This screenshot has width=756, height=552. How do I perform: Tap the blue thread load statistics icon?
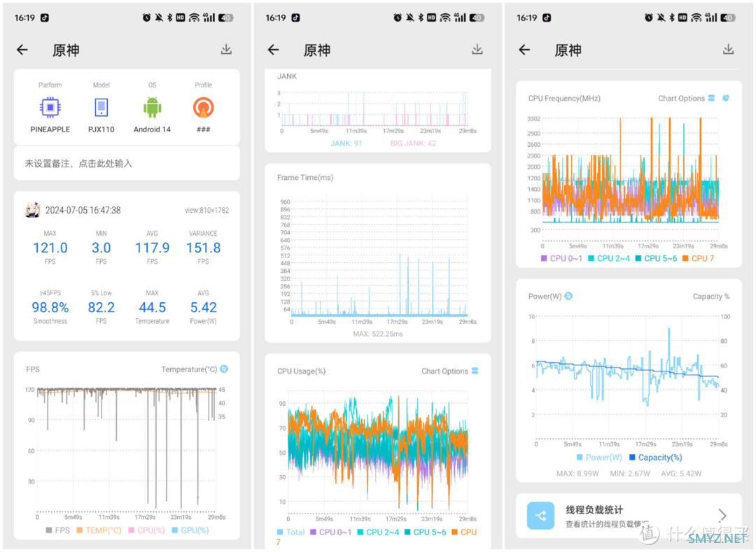[540, 516]
